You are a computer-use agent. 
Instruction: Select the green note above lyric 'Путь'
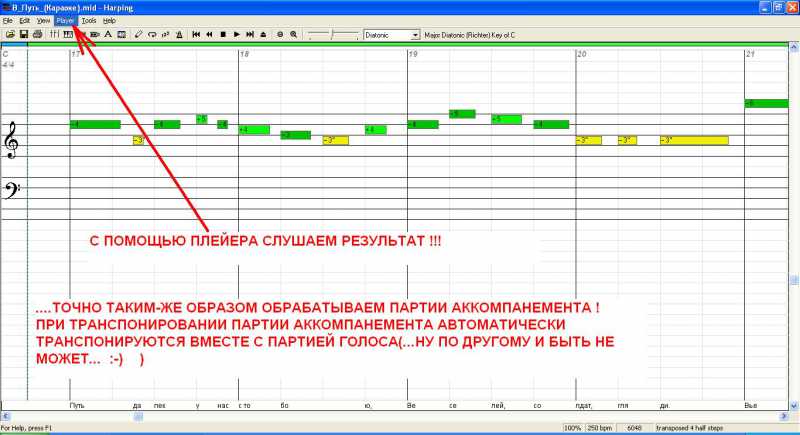pos(95,124)
